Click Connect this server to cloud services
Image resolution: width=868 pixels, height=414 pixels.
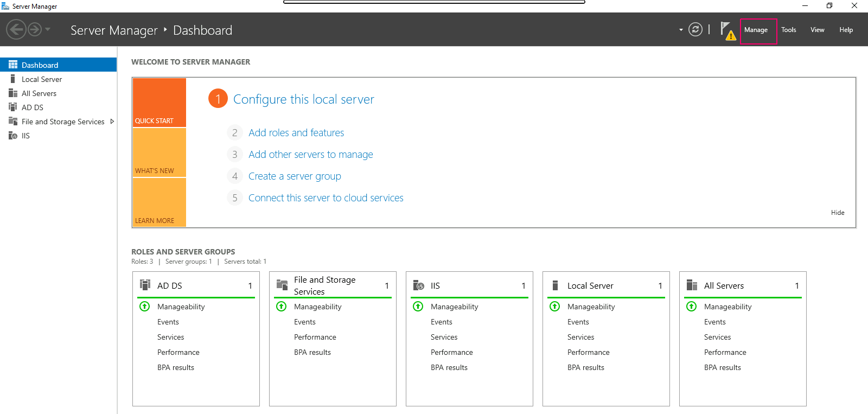tap(326, 198)
